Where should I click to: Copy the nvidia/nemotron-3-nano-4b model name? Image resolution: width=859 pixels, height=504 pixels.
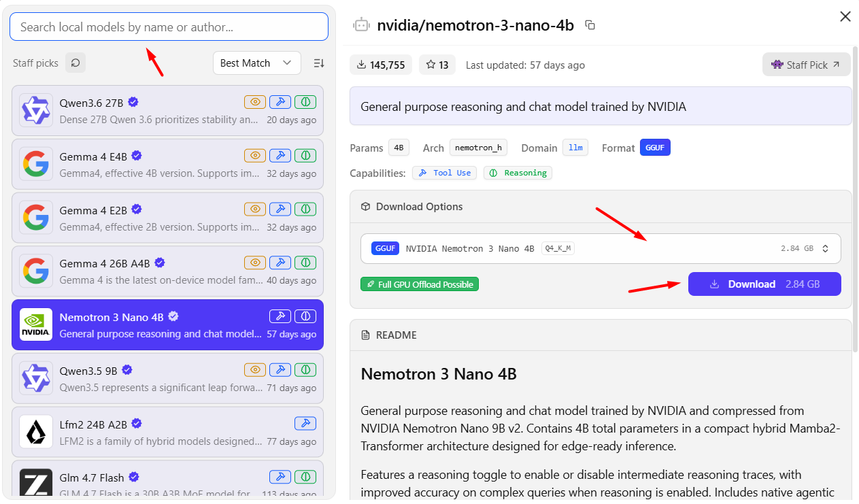[590, 25]
